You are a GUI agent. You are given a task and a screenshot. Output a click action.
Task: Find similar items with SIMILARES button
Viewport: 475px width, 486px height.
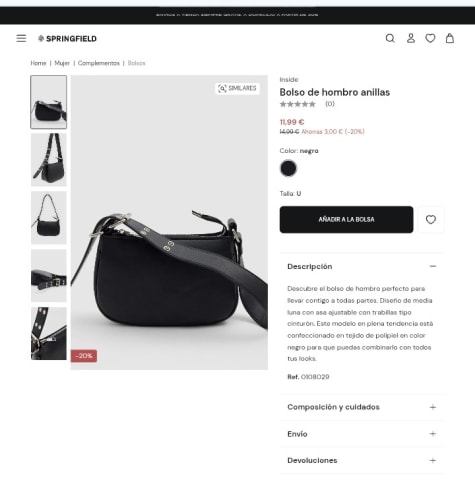pos(237,88)
